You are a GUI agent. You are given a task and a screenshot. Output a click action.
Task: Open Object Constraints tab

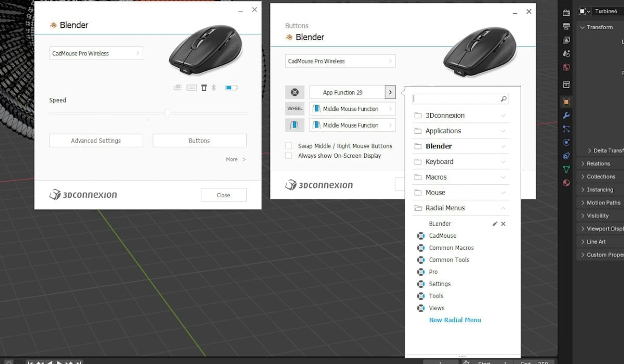pos(566,156)
